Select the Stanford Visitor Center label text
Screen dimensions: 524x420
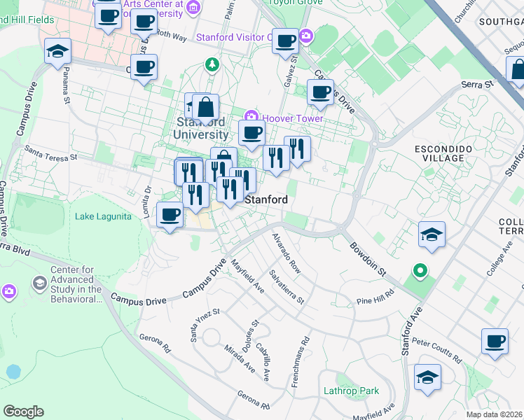pos(234,37)
